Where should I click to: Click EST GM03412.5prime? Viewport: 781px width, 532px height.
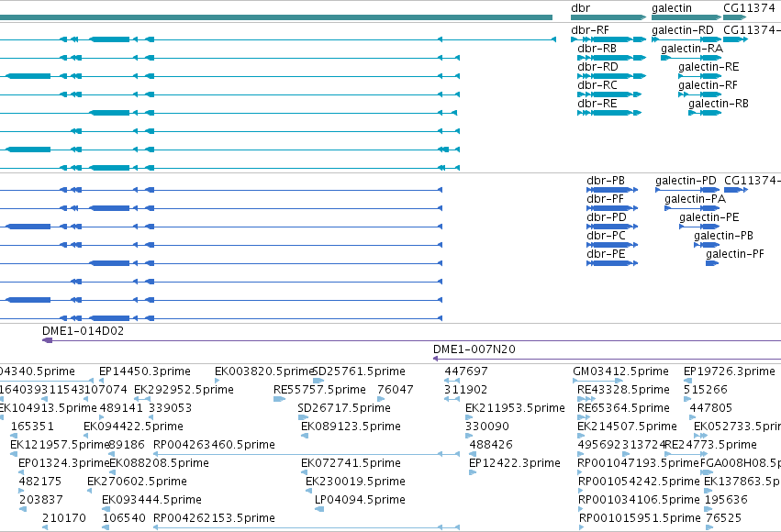[x=620, y=371]
